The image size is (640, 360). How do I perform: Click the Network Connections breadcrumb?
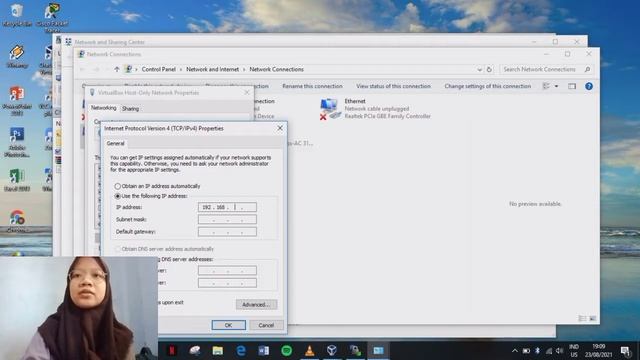tap(276, 69)
